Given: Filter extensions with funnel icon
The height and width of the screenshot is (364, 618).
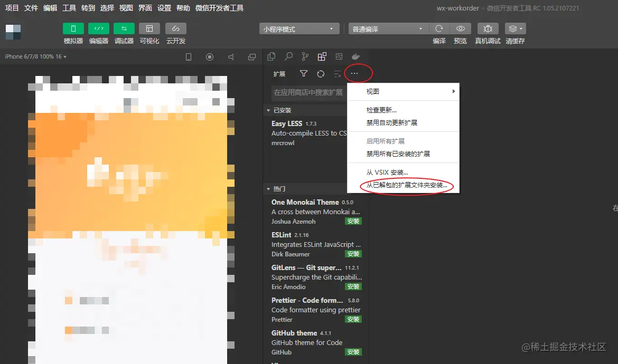Looking at the screenshot, I should pyautogui.click(x=304, y=73).
